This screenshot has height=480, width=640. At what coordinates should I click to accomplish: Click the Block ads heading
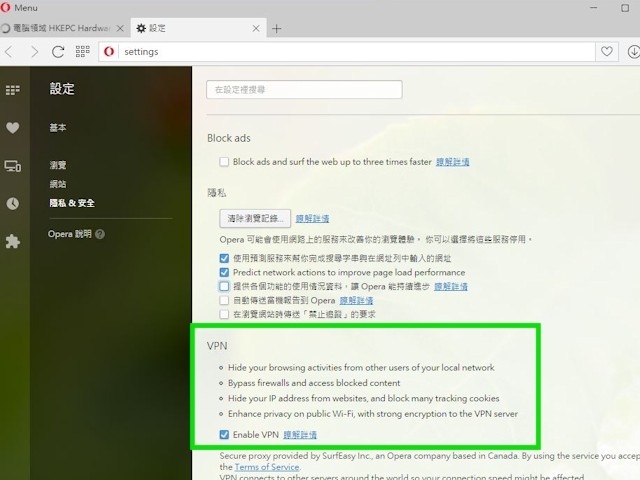pos(229,138)
